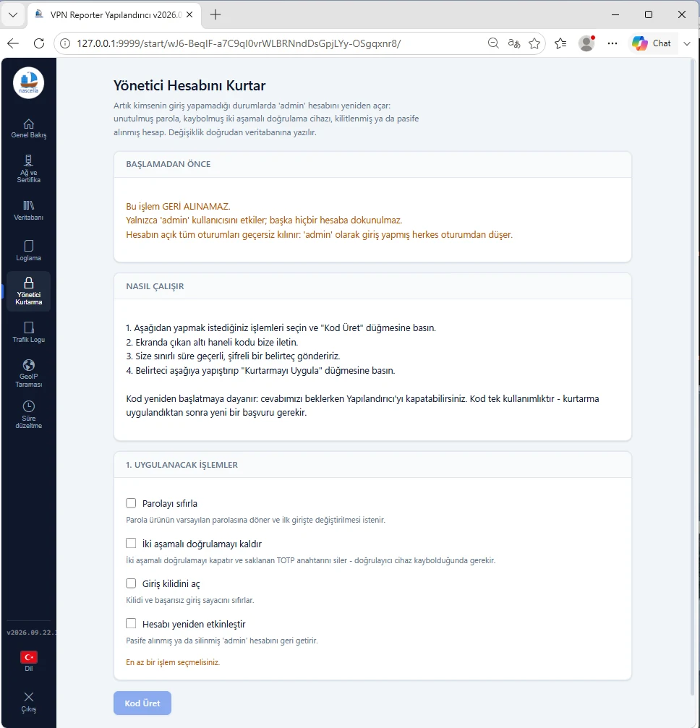The width and height of the screenshot is (700, 728).
Task: Click the '1. UYGULANACAK İŞLEMLER' header
Action: pyautogui.click(x=182, y=465)
